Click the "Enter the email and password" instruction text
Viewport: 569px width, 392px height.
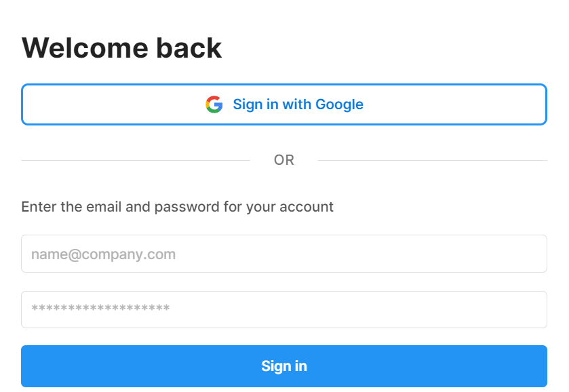tap(177, 206)
